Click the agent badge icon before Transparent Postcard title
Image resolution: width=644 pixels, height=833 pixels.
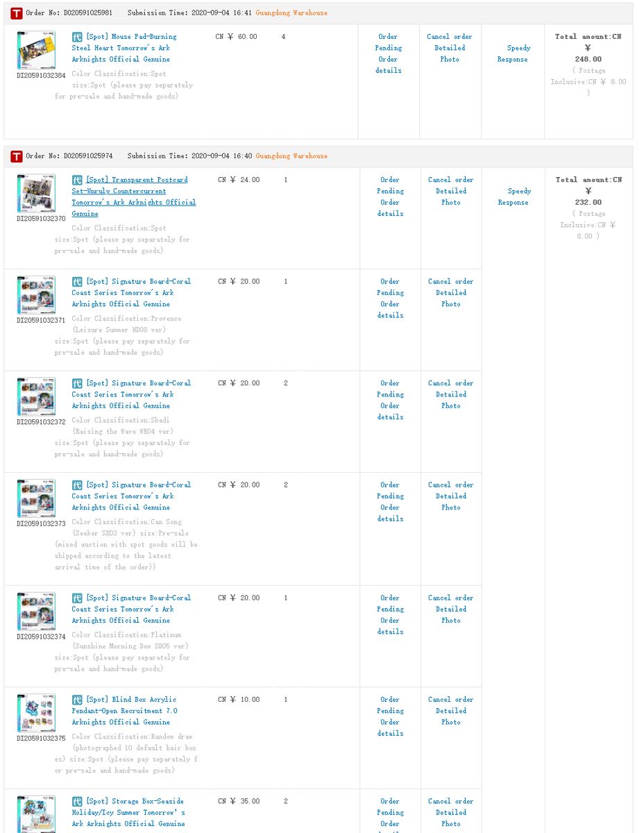point(77,180)
